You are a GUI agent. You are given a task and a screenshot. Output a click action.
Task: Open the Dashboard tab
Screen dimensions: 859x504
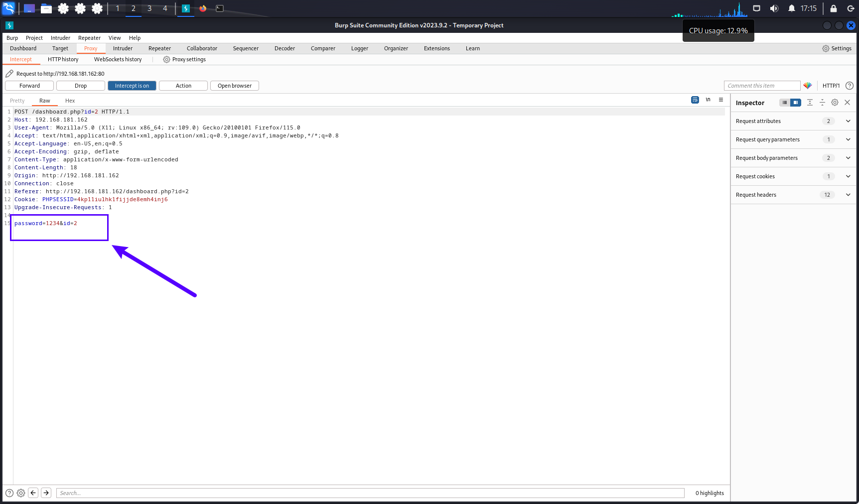tap(23, 48)
